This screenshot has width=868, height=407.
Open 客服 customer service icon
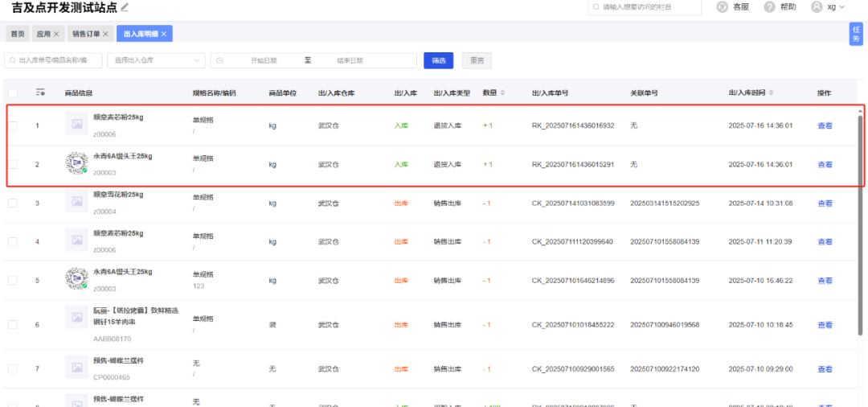(x=721, y=7)
